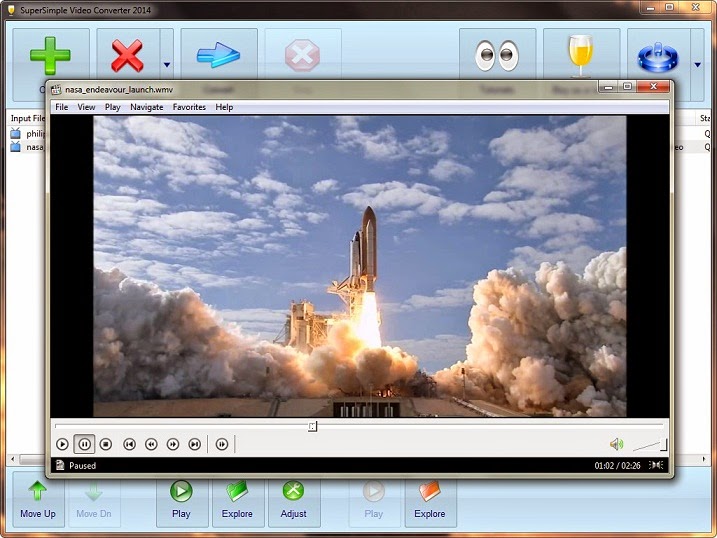
Task: Resume playback with player play button
Action: tap(62, 444)
